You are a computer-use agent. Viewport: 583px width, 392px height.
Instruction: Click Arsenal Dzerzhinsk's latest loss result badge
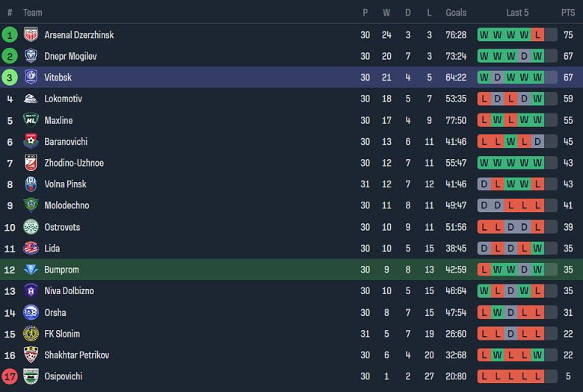click(537, 35)
